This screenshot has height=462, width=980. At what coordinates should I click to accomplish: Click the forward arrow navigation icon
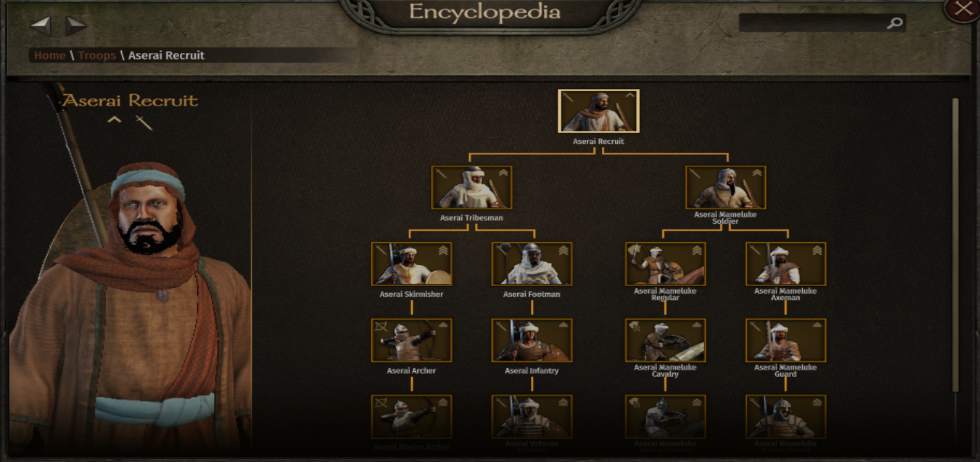76,26
